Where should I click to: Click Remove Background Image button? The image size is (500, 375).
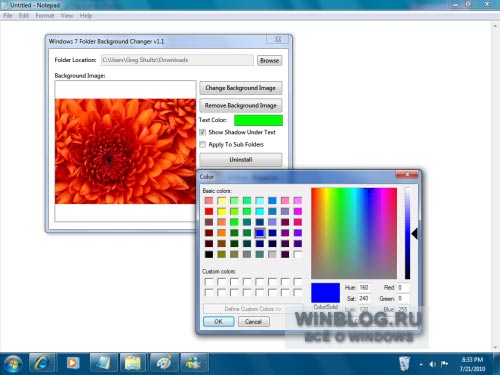click(241, 105)
